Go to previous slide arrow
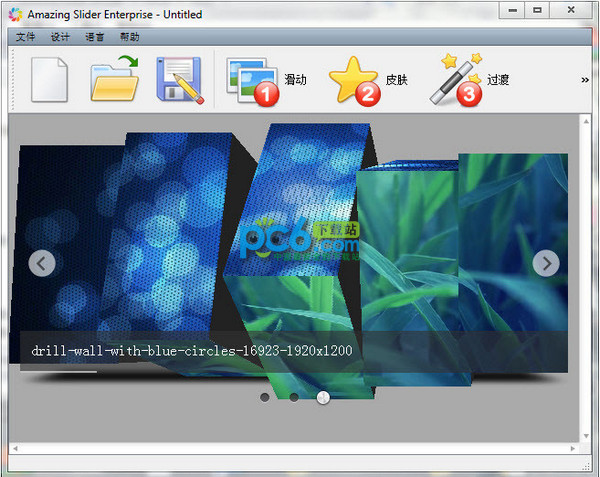Image resolution: width=600 pixels, height=477 pixels. (42, 263)
